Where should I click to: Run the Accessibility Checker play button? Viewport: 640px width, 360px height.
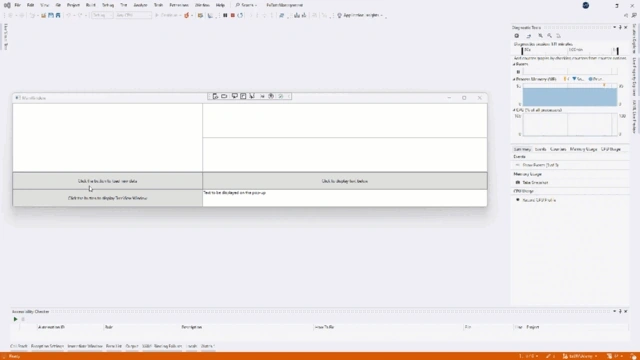pyautogui.click(x=16, y=319)
